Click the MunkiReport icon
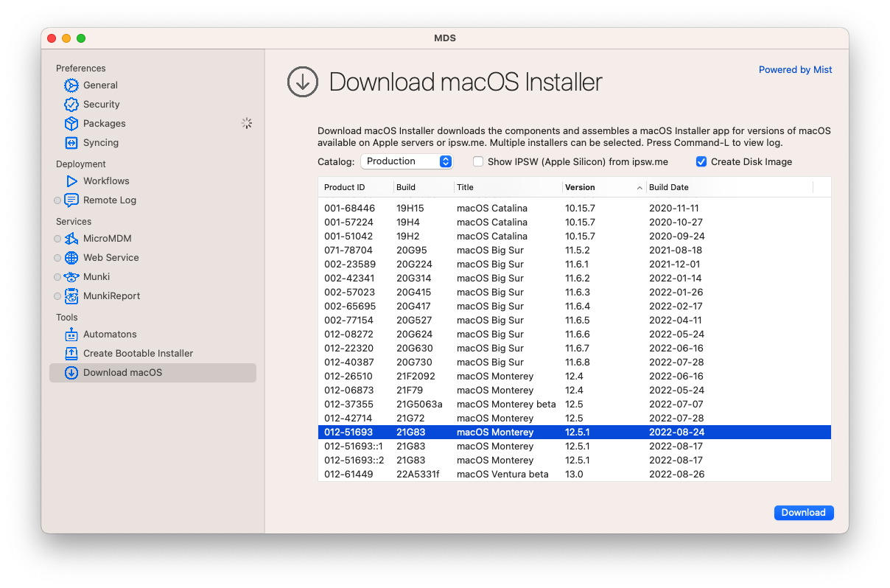This screenshot has width=890, height=588. [x=71, y=296]
